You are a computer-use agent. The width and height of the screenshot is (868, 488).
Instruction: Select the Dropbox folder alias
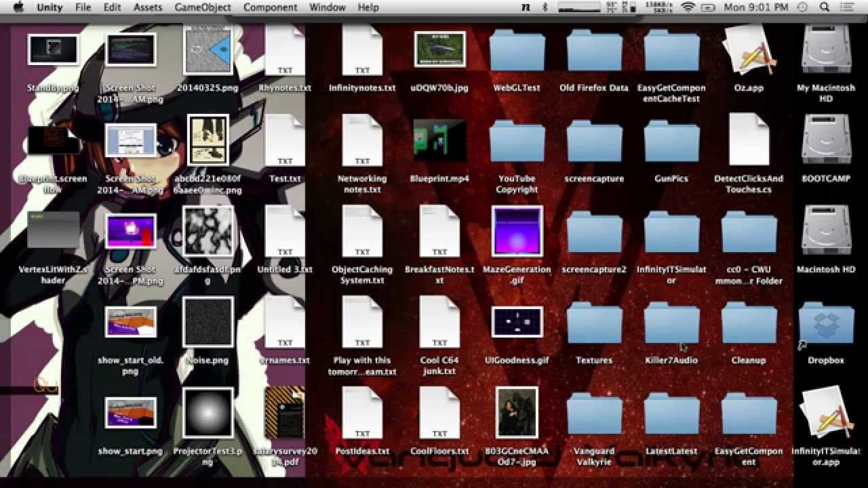826,323
